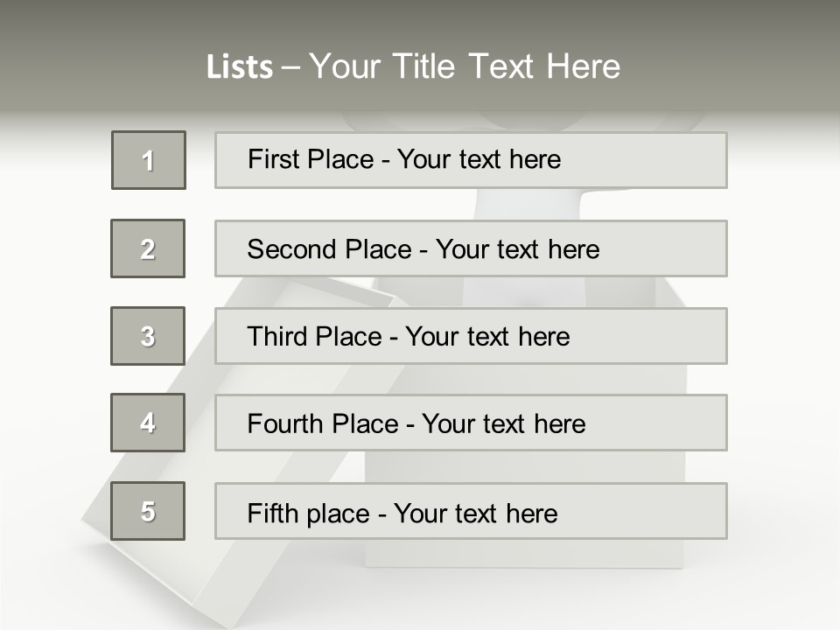Select the 'Your Title Text Here' heading
This screenshot has width=840, height=630.
coord(465,66)
